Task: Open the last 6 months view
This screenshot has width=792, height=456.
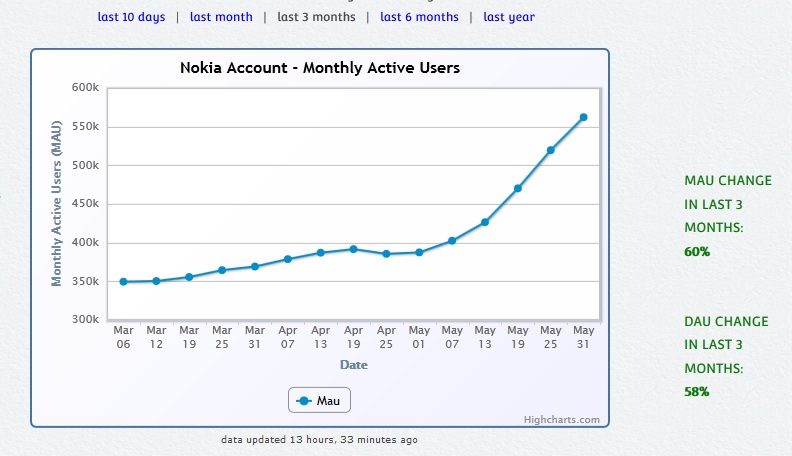Action: [x=419, y=17]
